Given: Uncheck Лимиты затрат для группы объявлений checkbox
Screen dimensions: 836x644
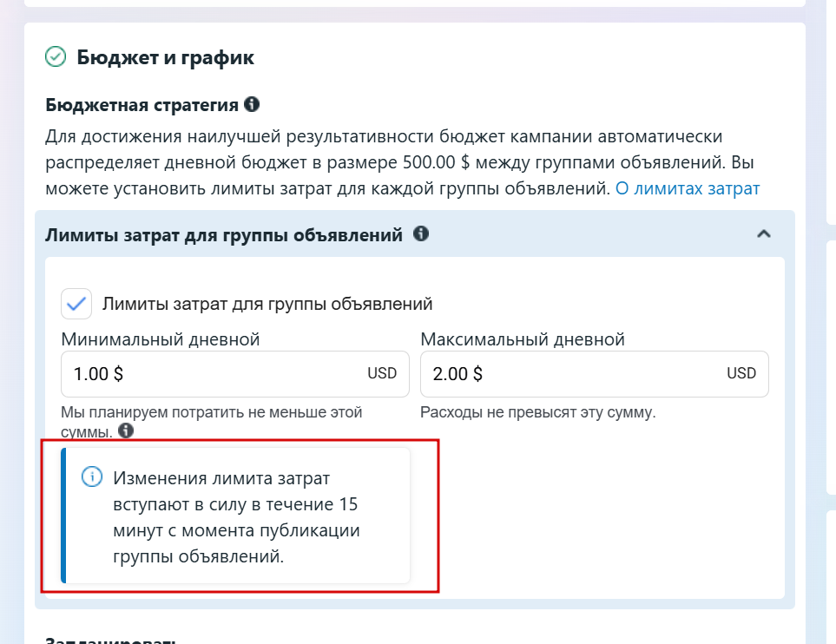Looking at the screenshot, I should (x=76, y=304).
